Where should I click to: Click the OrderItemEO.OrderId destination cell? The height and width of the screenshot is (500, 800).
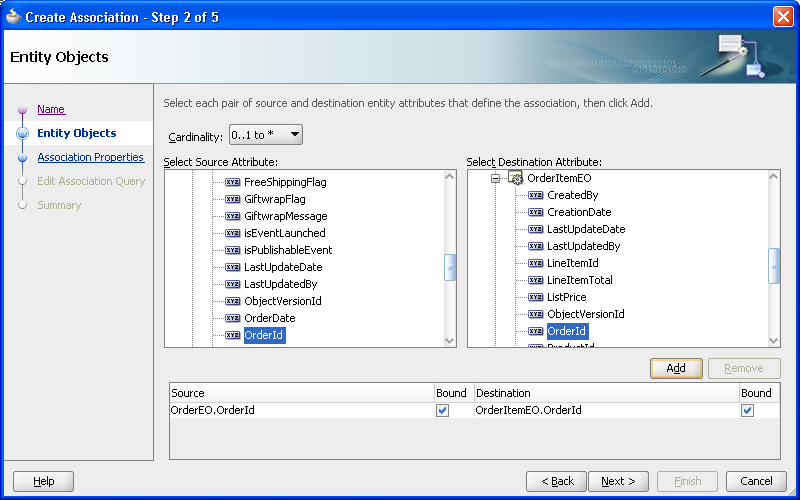pyautogui.click(x=607, y=410)
